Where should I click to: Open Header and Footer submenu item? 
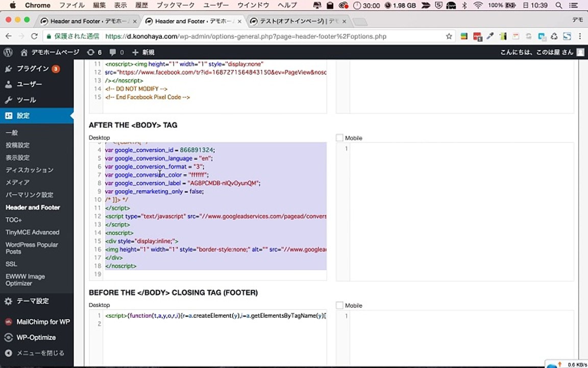point(33,208)
